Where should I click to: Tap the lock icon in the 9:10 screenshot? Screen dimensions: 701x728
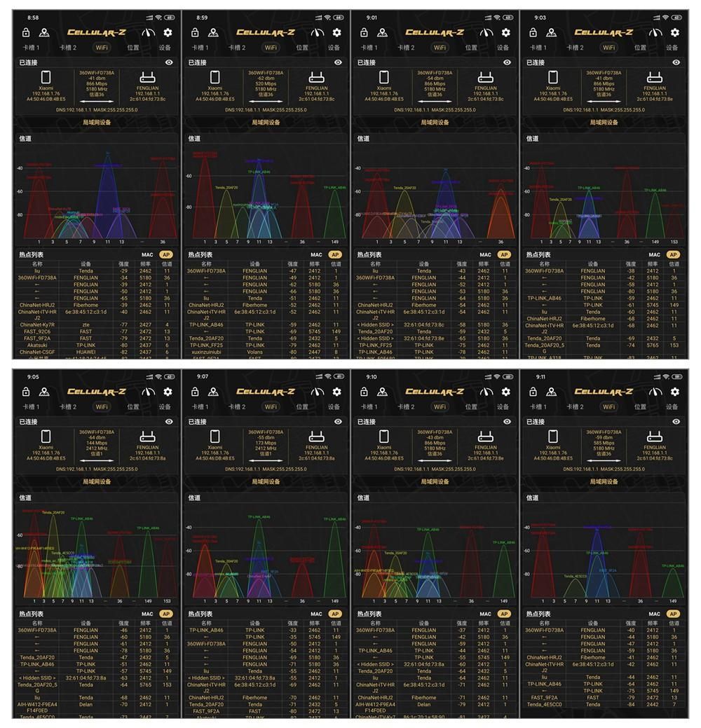365,392
